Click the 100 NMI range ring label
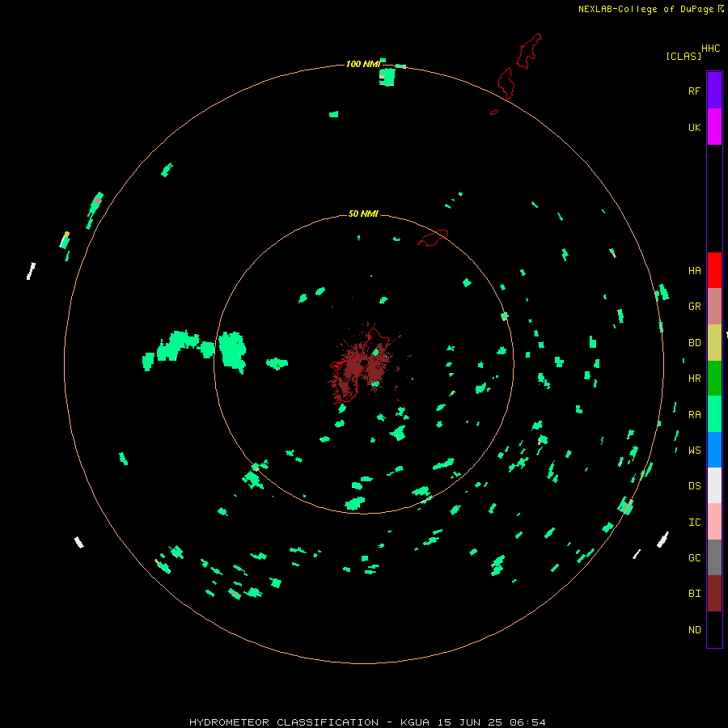728x728 pixels. [363, 64]
